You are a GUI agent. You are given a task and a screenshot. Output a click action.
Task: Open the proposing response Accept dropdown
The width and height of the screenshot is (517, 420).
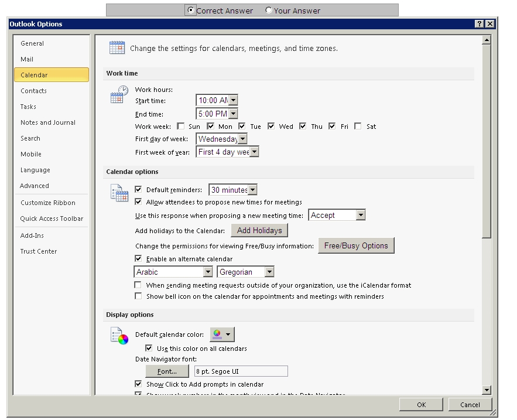(361, 215)
